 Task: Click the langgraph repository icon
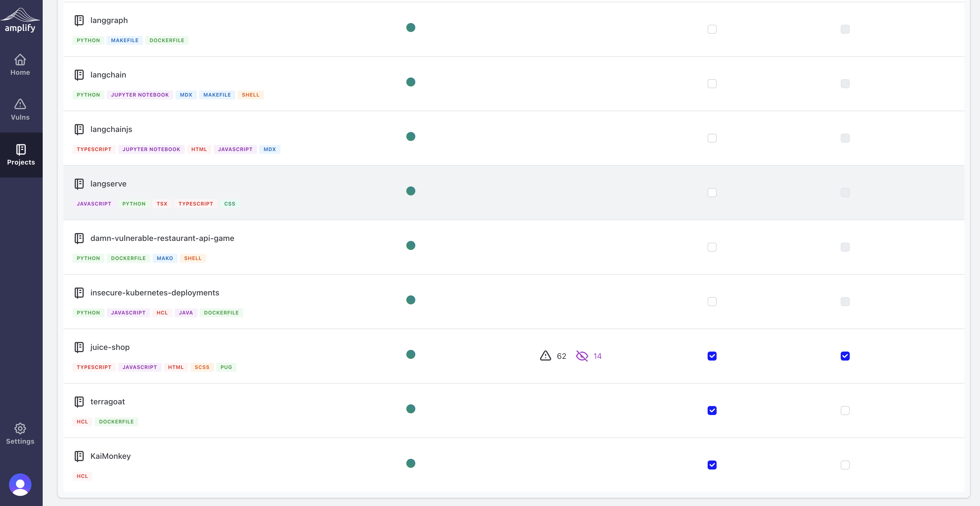click(x=79, y=20)
